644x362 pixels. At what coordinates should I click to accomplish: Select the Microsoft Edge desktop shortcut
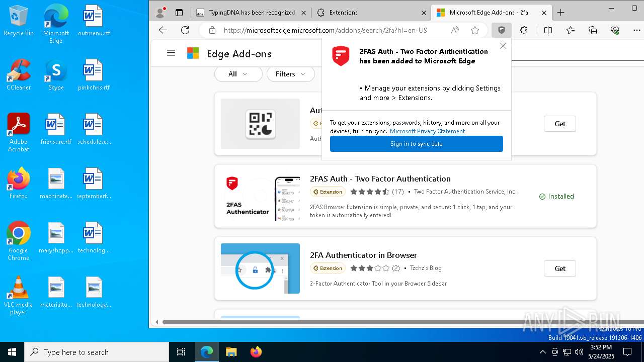pos(56,24)
